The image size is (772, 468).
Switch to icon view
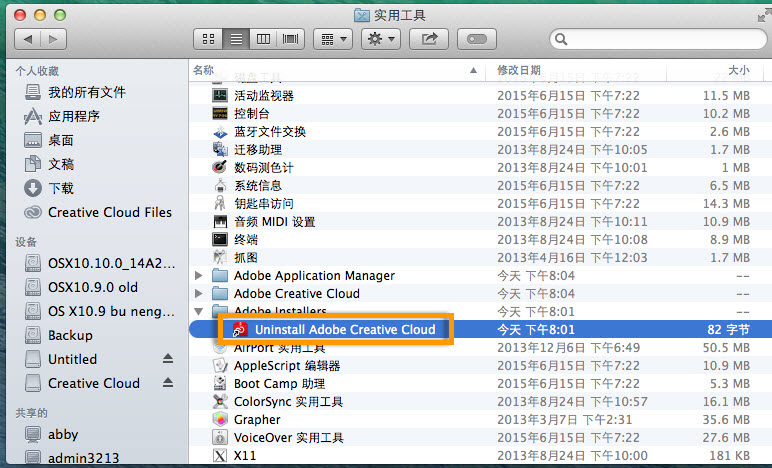[208, 39]
